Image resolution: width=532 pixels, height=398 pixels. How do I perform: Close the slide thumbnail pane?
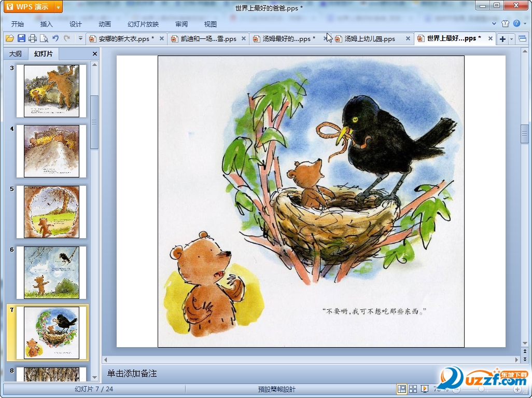click(95, 53)
